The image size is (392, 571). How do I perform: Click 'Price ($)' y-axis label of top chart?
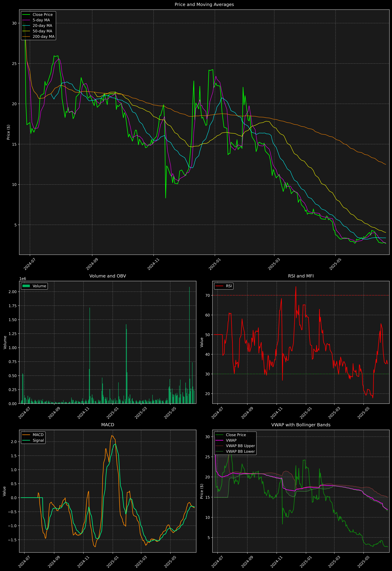click(x=8, y=132)
